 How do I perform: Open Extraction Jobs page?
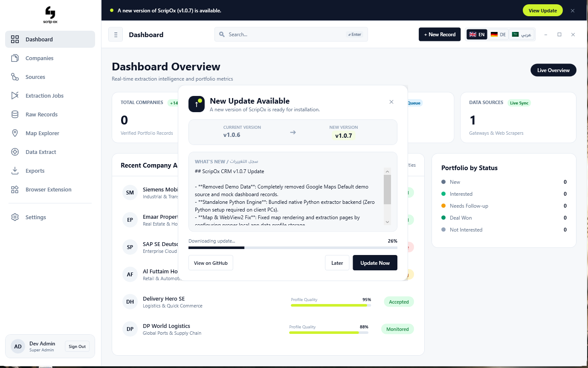click(x=50, y=96)
